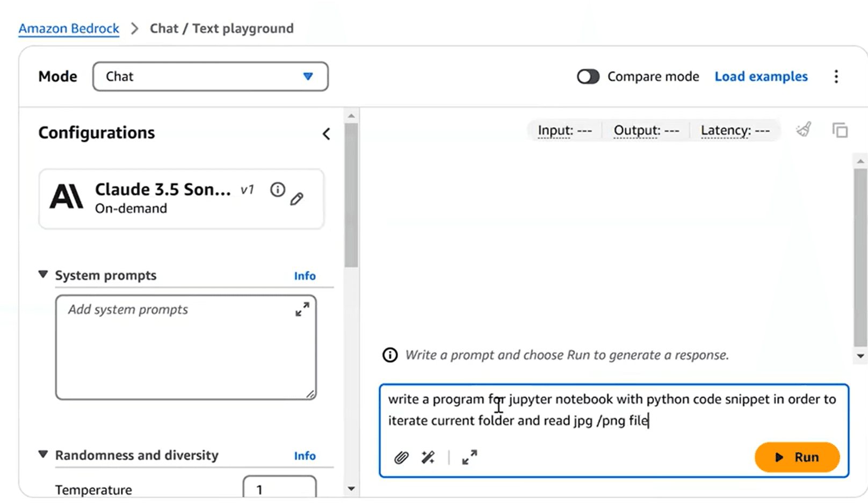Collapse the System prompts section

point(43,275)
